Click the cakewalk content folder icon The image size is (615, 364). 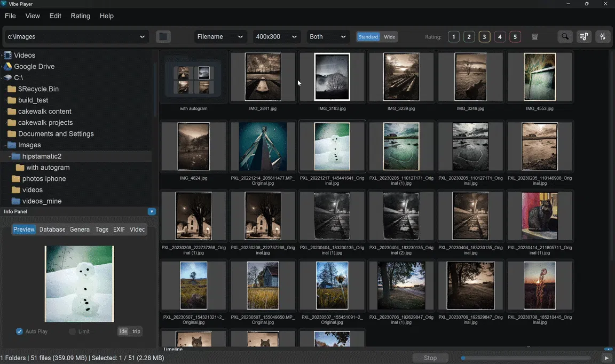(12, 112)
